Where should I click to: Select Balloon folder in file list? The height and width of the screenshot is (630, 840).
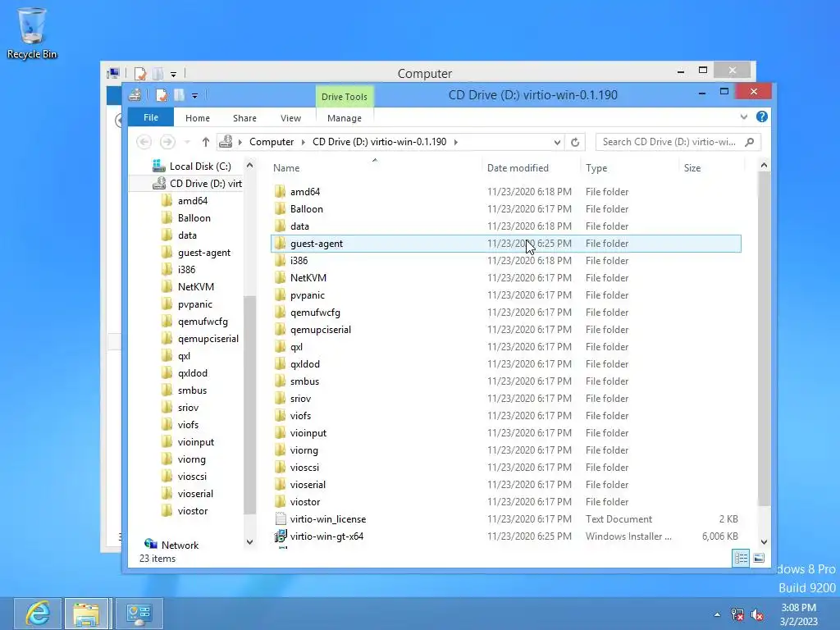coord(506,209)
